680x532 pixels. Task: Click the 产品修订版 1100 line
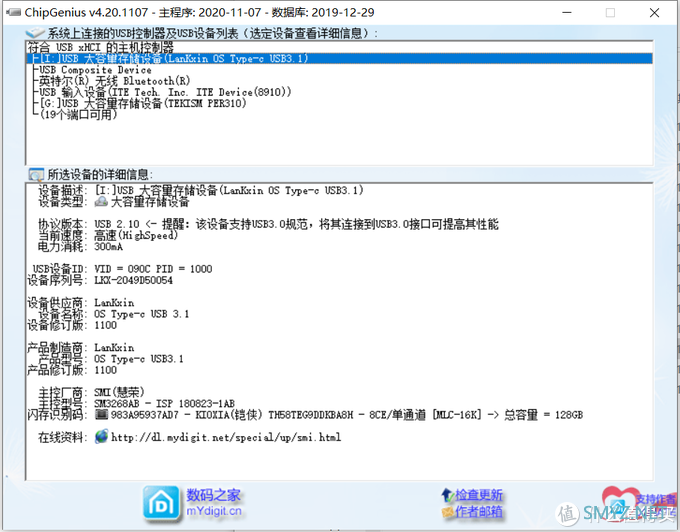(72, 370)
